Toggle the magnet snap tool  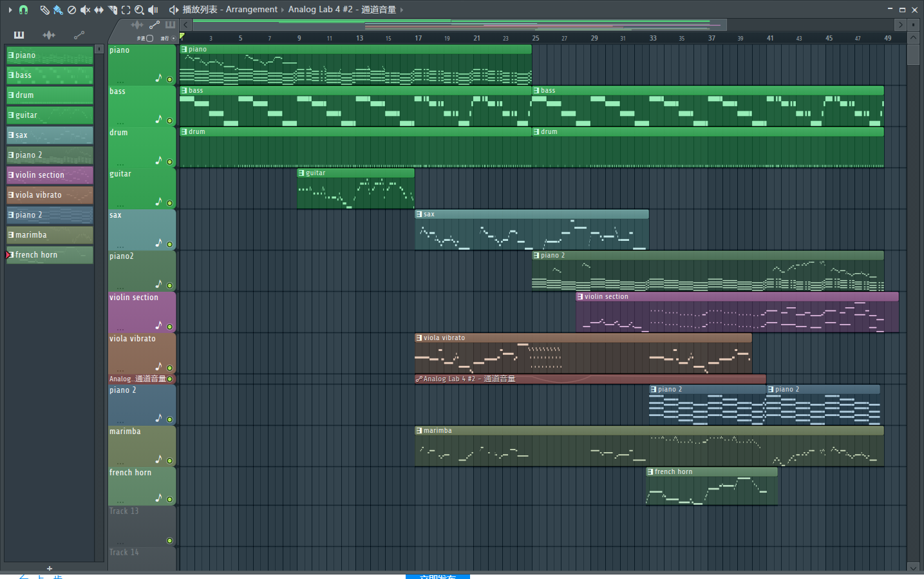point(24,10)
